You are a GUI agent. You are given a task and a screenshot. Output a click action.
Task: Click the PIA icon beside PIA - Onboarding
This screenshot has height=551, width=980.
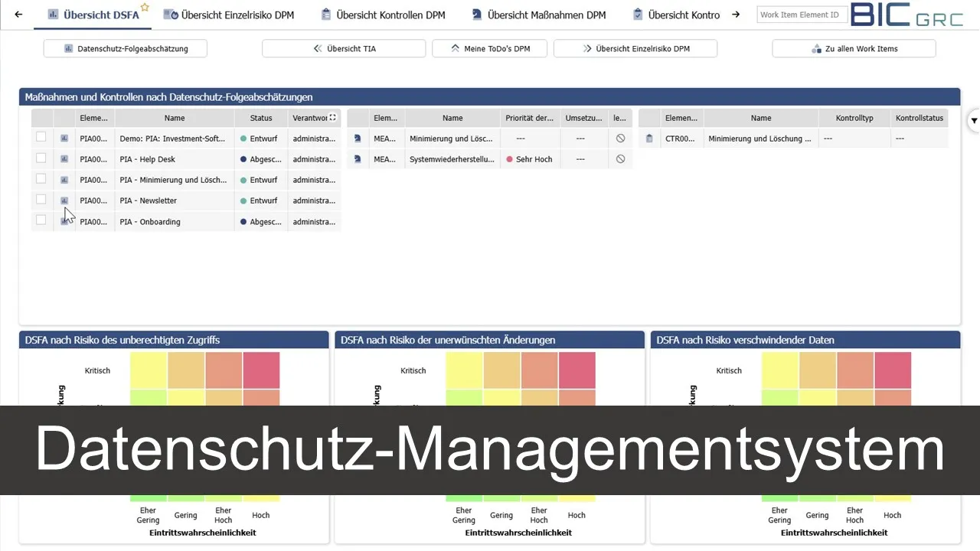[64, 222]
